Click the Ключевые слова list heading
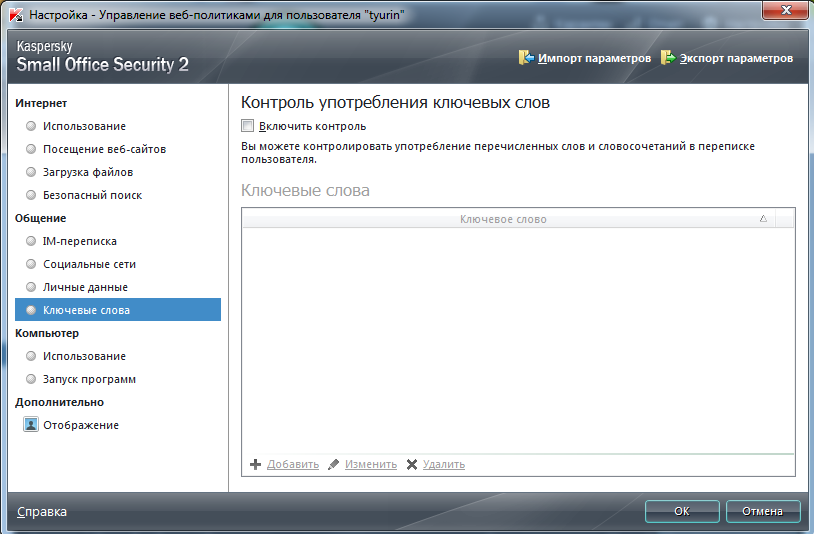 point(305,190)
